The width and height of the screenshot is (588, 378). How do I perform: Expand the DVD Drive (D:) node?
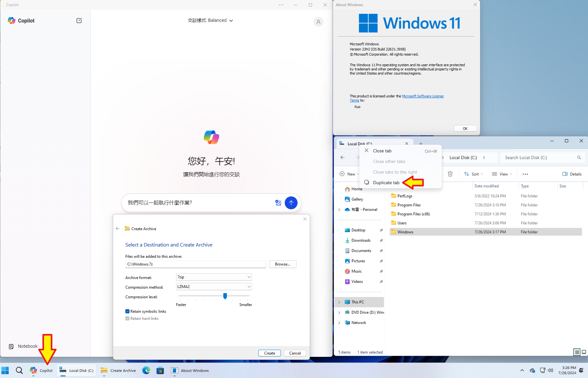coord(339,312)
